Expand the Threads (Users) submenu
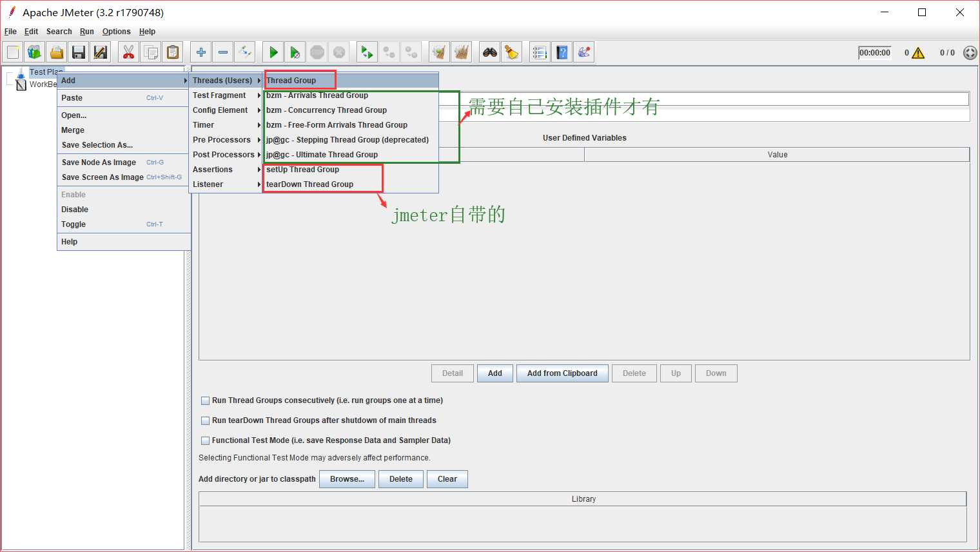 click(226, 81)
